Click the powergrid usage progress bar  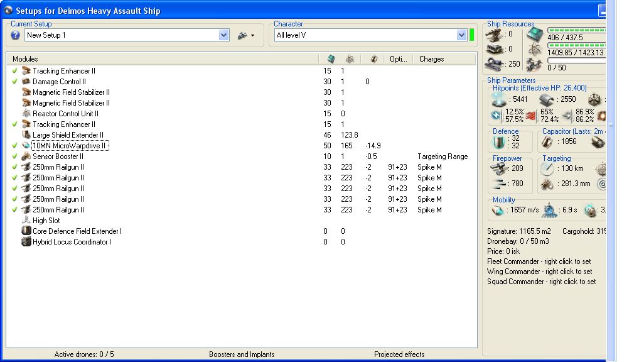click(x=576, y=45)
